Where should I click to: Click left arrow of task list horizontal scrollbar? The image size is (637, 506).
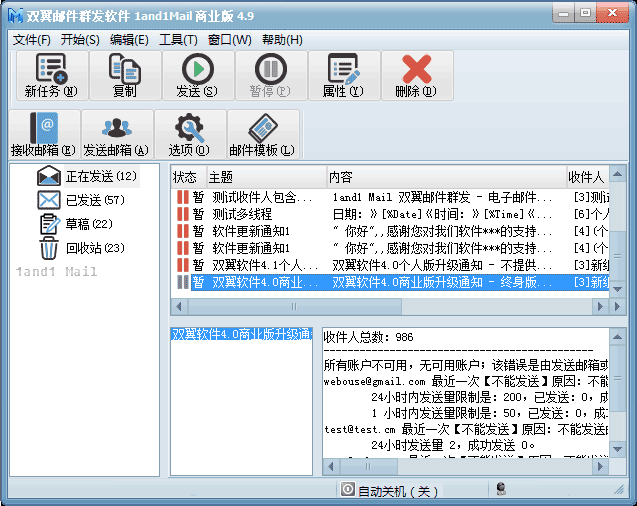[x=179, y=306]
